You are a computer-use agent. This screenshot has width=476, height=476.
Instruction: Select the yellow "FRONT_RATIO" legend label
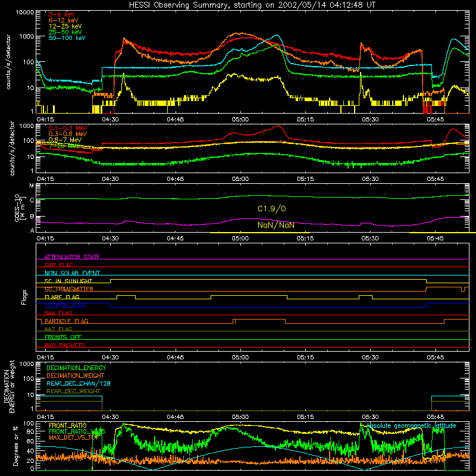(68, 425)
